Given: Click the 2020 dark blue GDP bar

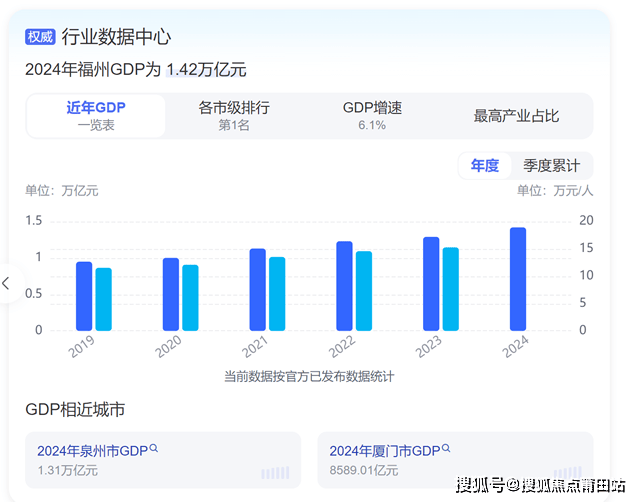Looking at the screenshot, I should (171, 294).
